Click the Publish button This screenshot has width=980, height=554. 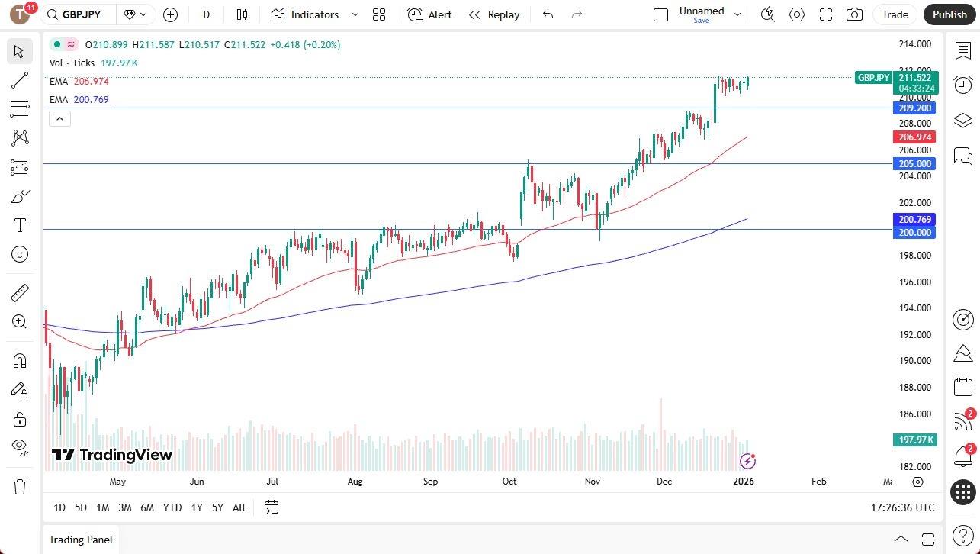pyautogui.click(x=949, y=14)
